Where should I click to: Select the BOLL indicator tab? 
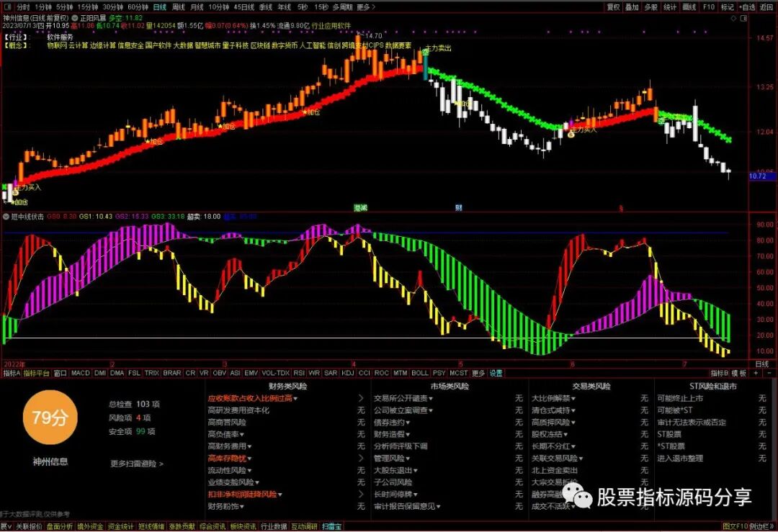click(x=420, y=373)
